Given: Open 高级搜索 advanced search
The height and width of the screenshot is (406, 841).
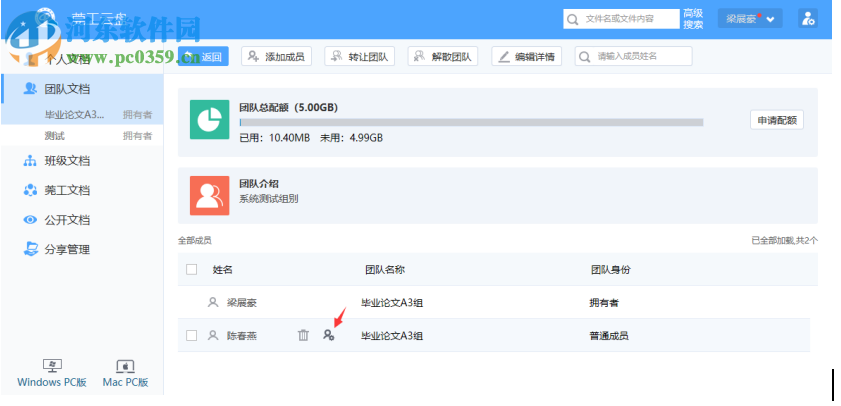Looking at the screenshot, I should (693, 19).
